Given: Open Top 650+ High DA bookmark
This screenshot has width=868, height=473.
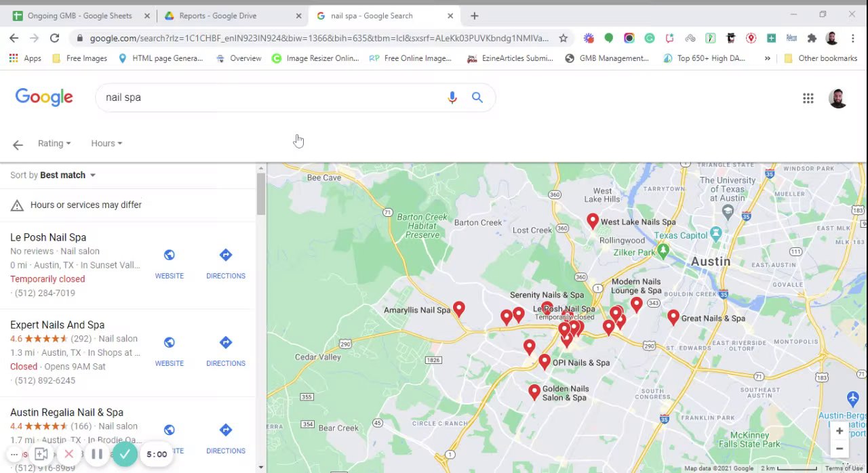Looking at the screenshot, I should (703, 58).
